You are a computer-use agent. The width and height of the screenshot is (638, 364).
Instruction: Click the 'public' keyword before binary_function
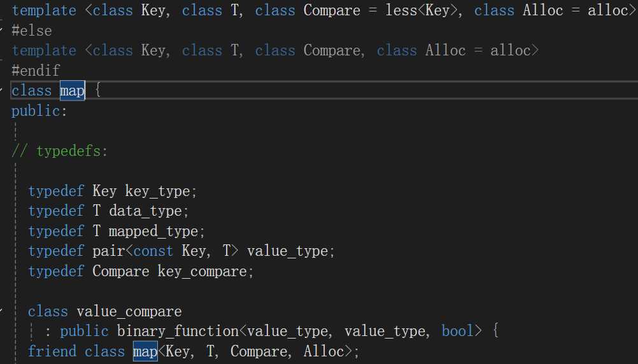pos(84,332)
